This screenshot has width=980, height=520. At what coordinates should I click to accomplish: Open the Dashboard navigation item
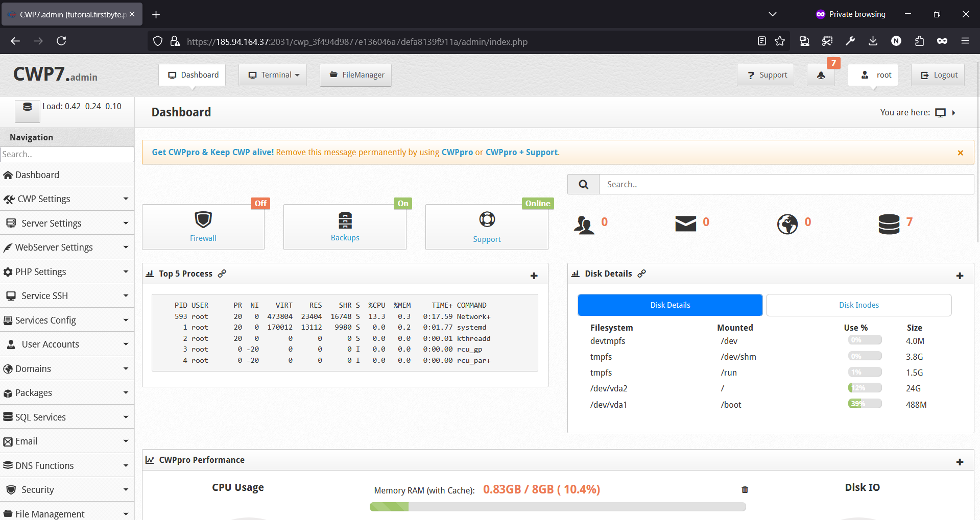click(36, 175)
